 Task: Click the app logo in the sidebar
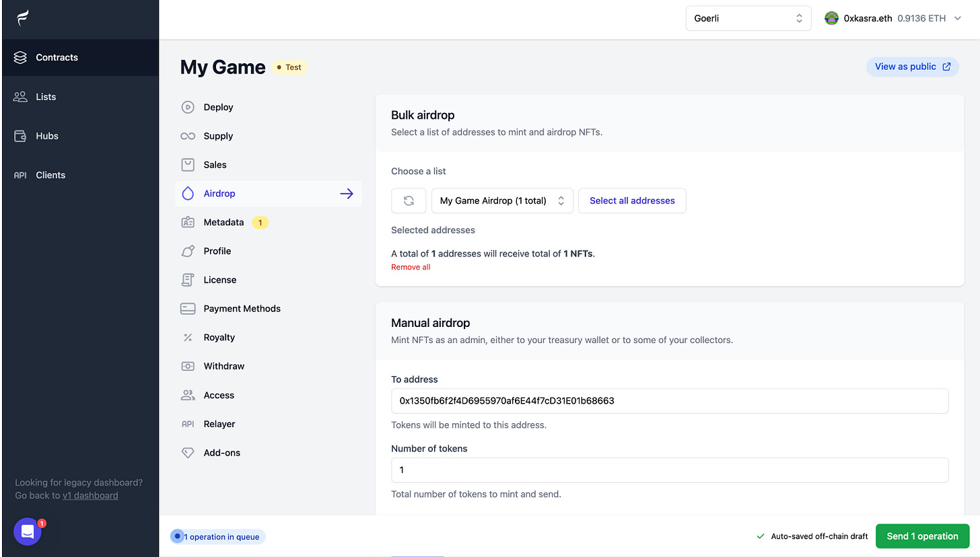click(x=24, y=18)
